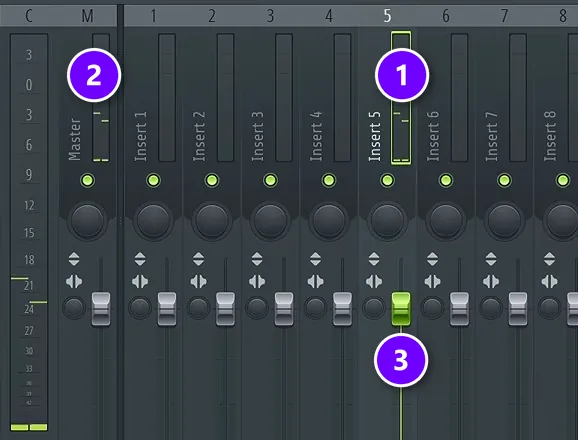Click Insert 8 stereo separation small knob
The image size is (578, 440).
[x=550, y=308]
